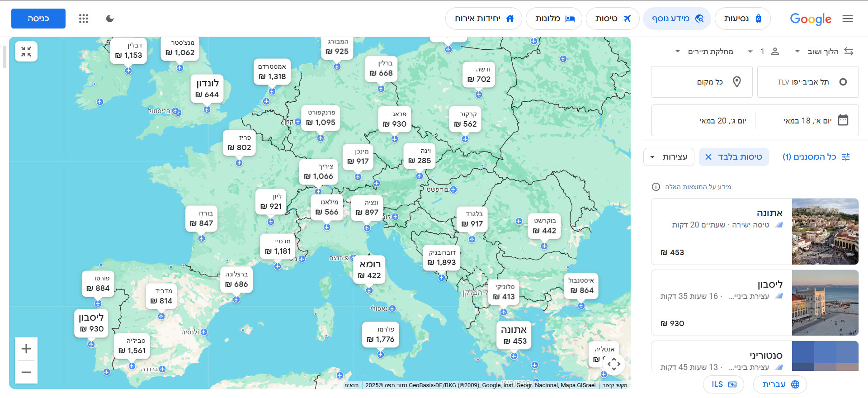This screenshot has height=398, width=868.
Task: Collapse the map with the fullscreen-exit icon
Action: [26, 52]
